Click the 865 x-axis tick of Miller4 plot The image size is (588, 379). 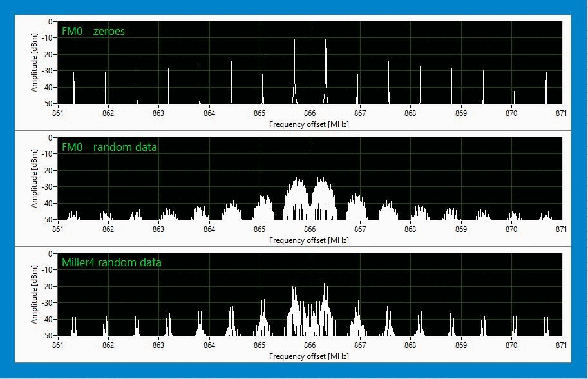coord(260,345)
